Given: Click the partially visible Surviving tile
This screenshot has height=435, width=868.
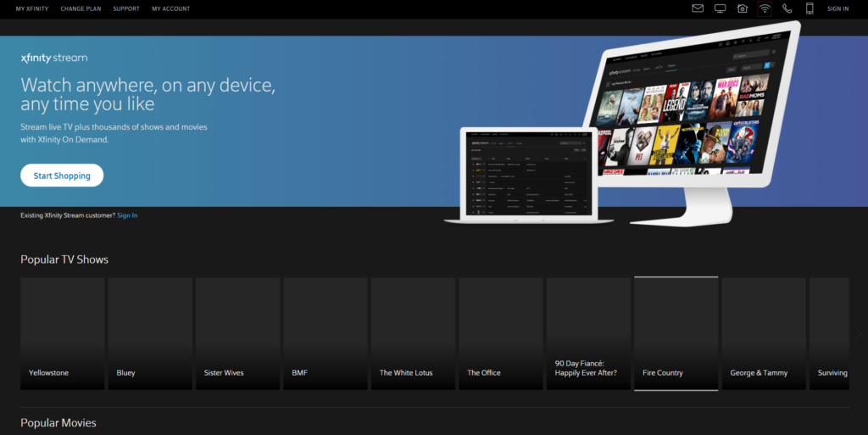Looking at the screenshot, I should [x=829, y=334].
